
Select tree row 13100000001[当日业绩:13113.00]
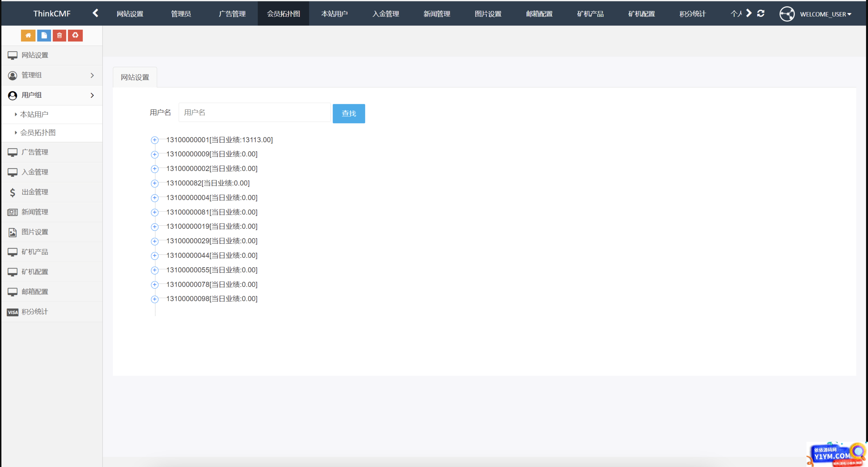point(219,140)
